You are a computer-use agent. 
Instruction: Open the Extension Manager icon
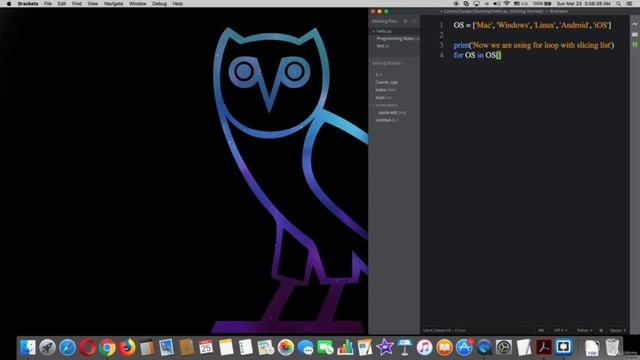[635, 34]
